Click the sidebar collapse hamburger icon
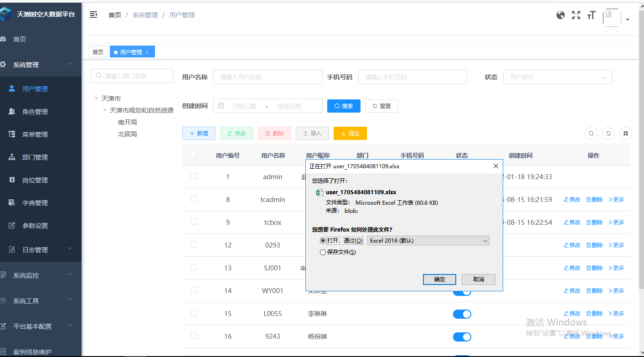644x357 pixels. coord(93,15)
